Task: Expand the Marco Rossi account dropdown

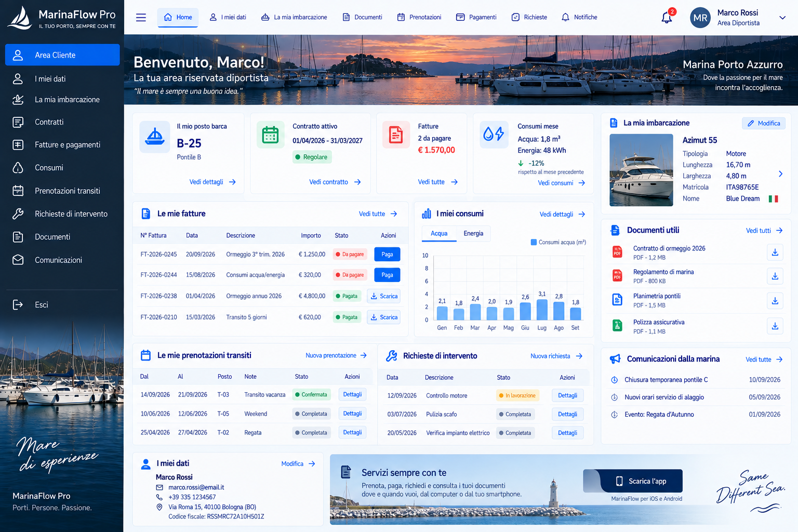Action: 782,18
